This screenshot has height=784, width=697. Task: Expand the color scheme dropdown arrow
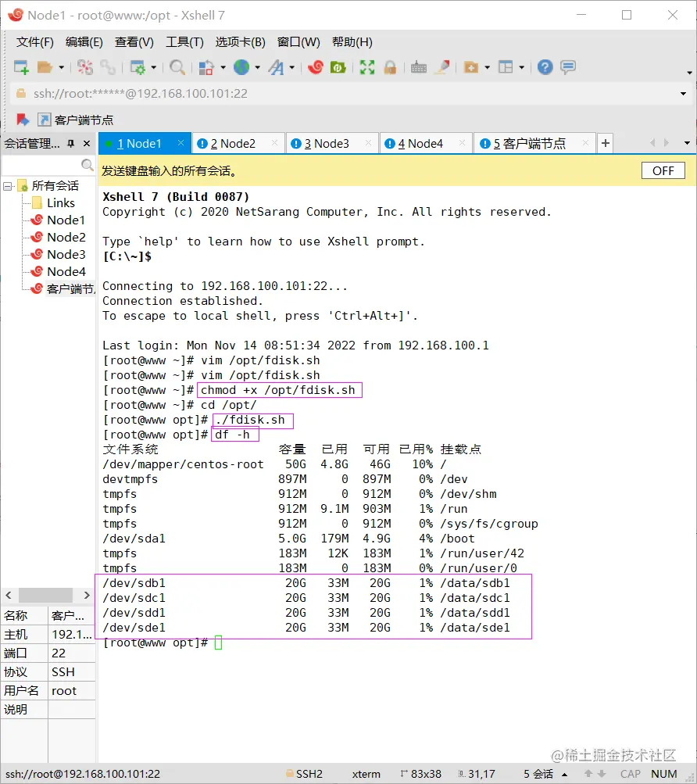tap(223, 67)
